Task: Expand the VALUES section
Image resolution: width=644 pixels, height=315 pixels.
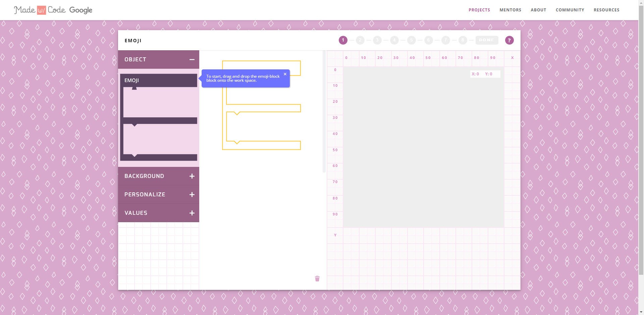Action: [x=159, y=213]
